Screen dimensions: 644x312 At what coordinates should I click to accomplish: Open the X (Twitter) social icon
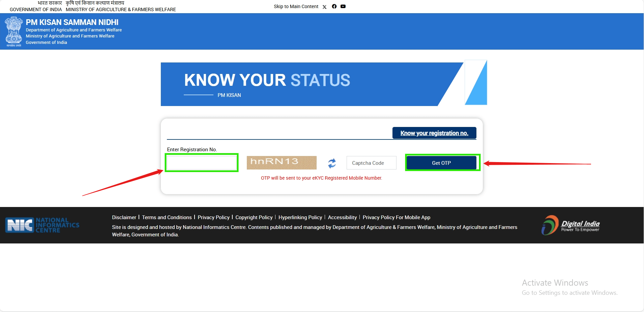(x=324, y=7)
